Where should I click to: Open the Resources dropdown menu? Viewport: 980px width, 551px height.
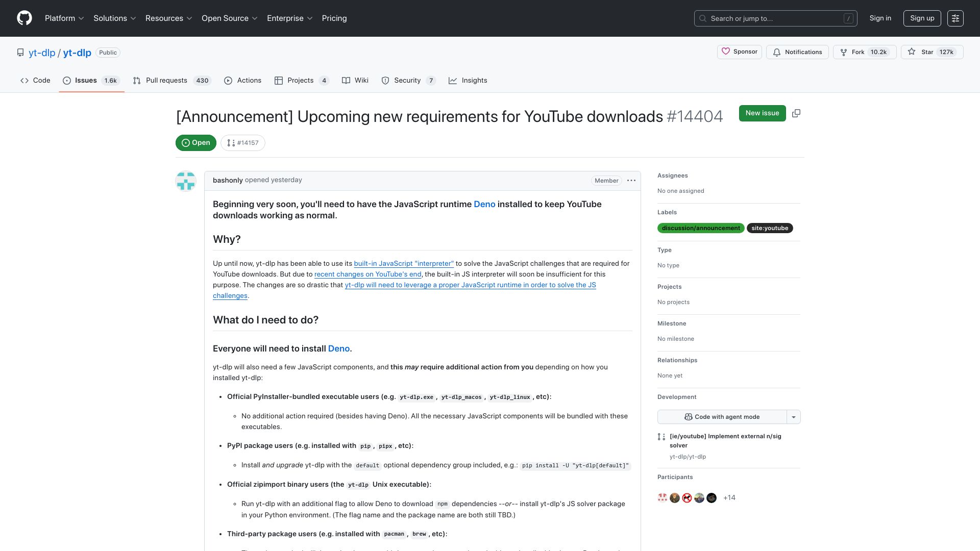169,18
